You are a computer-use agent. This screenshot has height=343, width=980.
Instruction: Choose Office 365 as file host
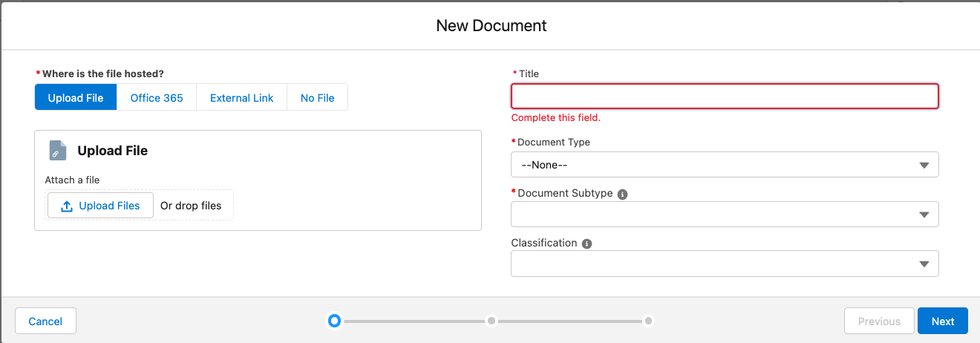tap(157, 97)
